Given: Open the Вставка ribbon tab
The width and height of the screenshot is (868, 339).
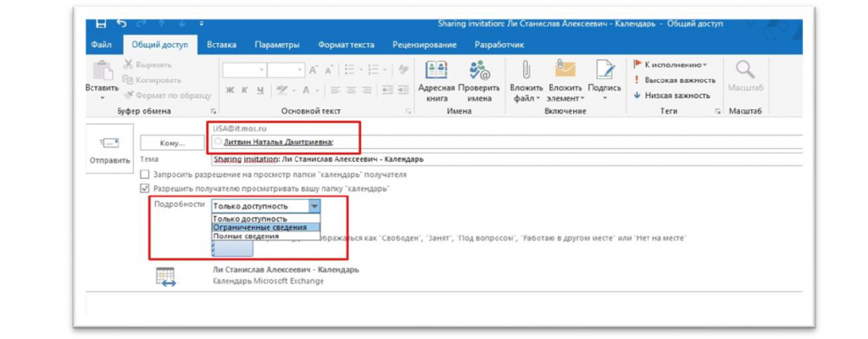Looking at the screenshot, I should 221,45.
